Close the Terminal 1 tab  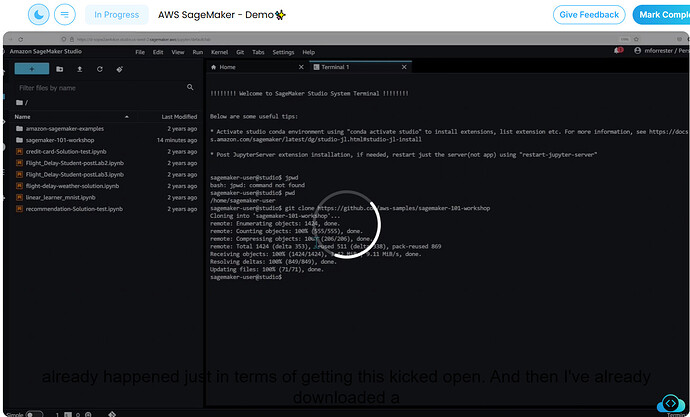[404, 67]
